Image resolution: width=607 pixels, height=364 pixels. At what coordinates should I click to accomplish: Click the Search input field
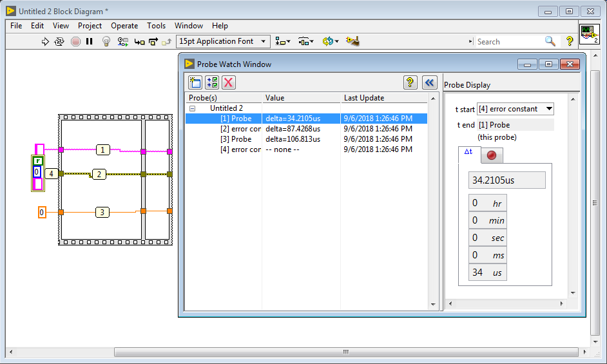pos(509,42)
